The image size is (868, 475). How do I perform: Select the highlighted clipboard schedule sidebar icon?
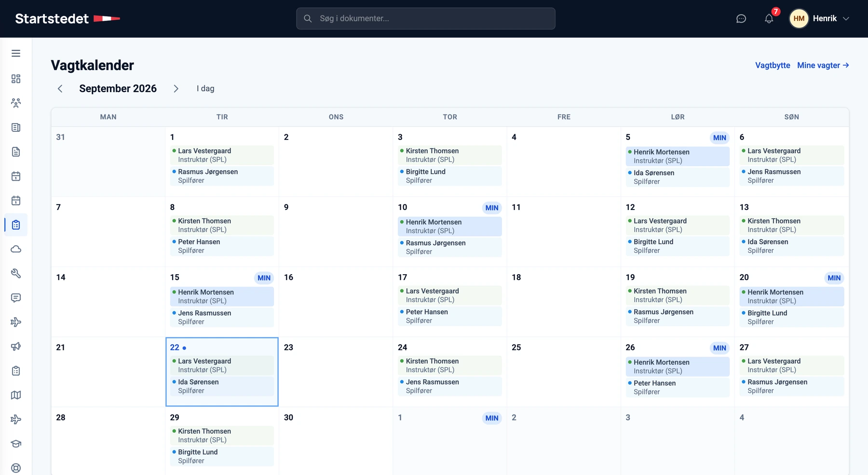click(16, 225)
